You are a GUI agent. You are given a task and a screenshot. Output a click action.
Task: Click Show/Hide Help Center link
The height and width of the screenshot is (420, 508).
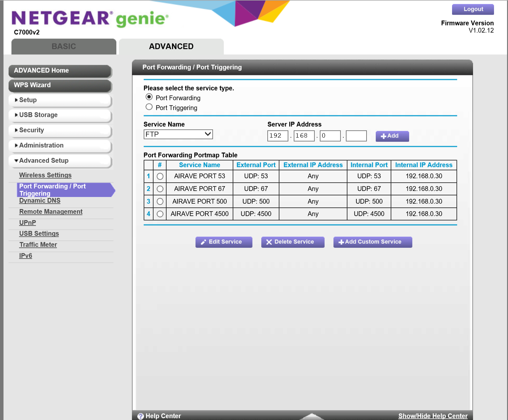[433, 416]
